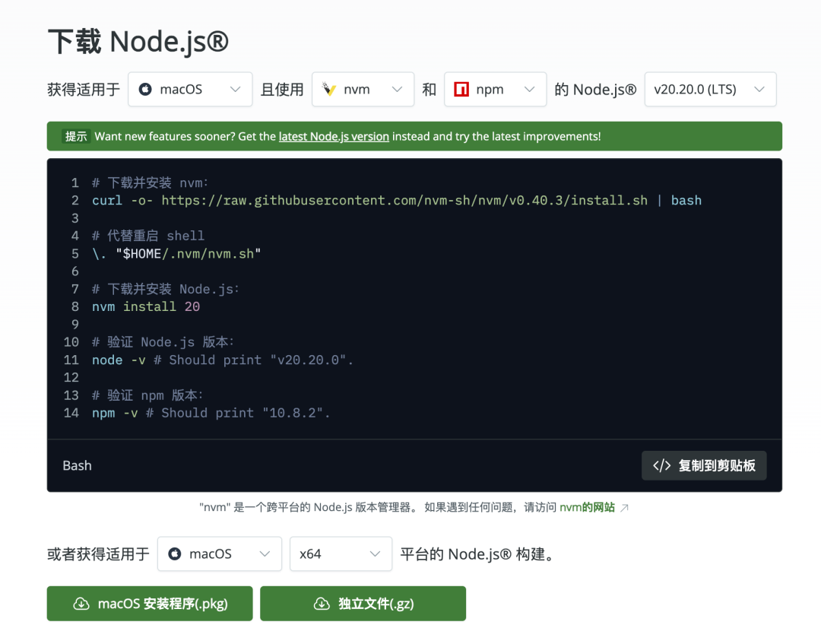Click the red npm logo icon

[461, 90]
